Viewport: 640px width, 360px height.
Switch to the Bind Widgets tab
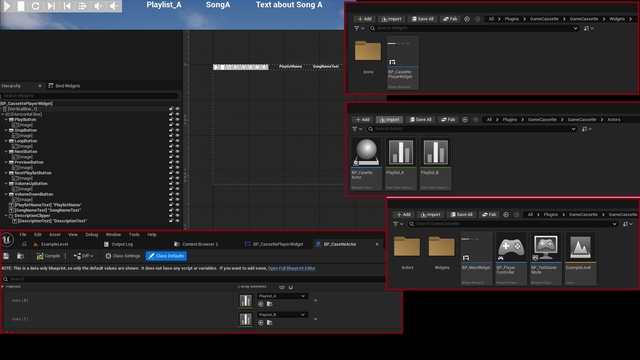(x=64, y=86)
